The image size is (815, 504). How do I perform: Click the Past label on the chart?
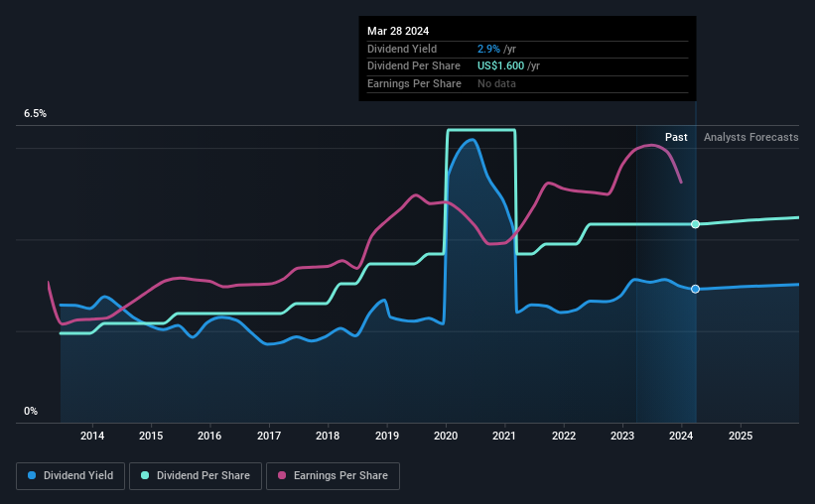pyautogui.click(x=676, y=137)
